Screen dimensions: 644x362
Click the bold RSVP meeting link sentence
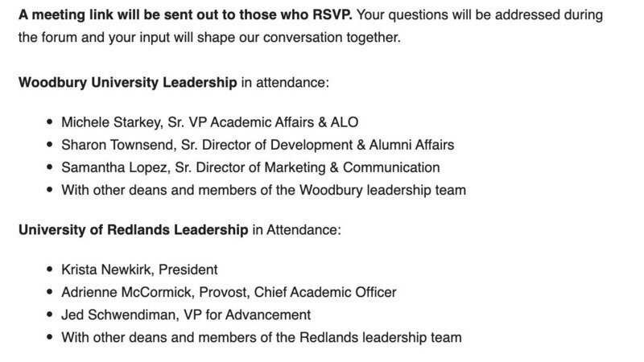tap(161, 14)
